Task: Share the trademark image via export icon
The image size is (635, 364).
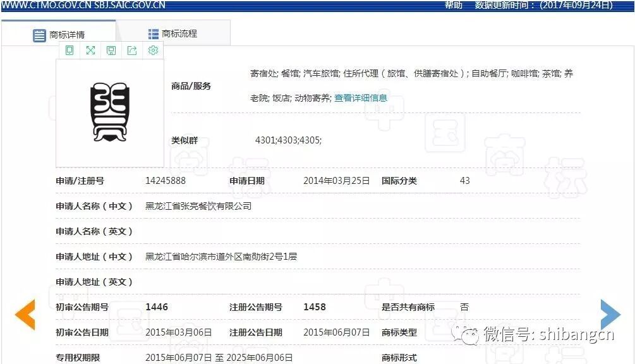Action: [132, 50]
